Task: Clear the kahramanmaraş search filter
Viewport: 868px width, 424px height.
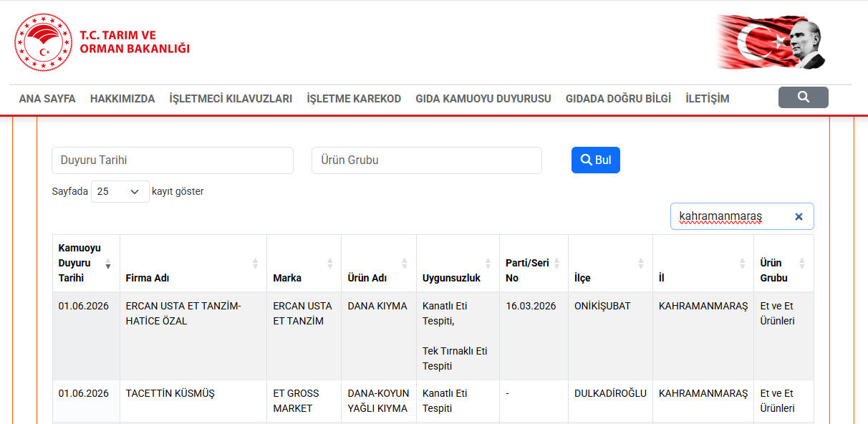Action: 799,216
